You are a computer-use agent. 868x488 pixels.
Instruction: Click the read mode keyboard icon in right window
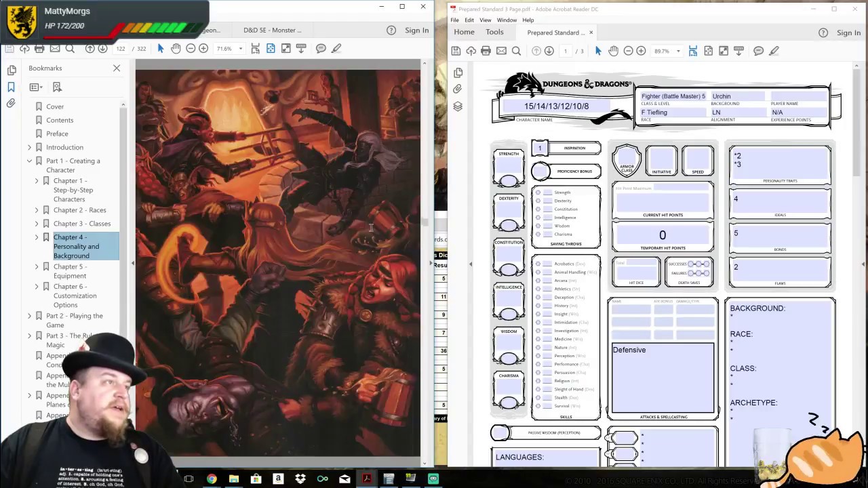tap(738, 51)
